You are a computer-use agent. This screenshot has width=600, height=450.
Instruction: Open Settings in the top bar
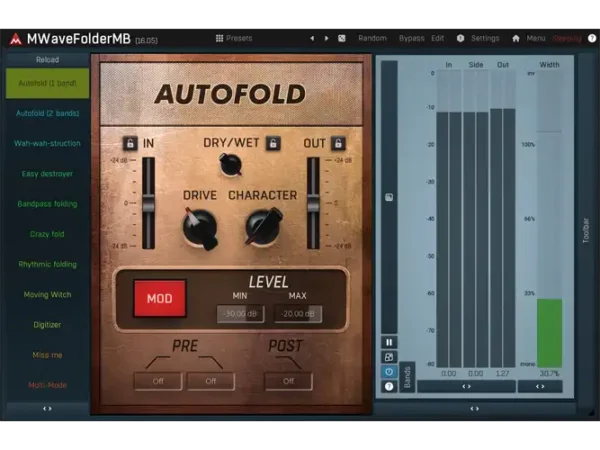(485, 38)
